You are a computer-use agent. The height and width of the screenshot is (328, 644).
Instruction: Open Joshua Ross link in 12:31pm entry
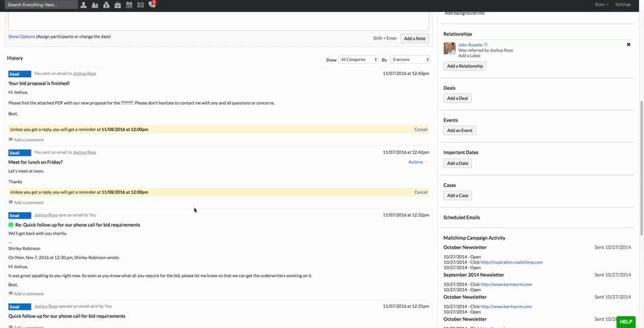pyautogui.click(x=46, y=307)
